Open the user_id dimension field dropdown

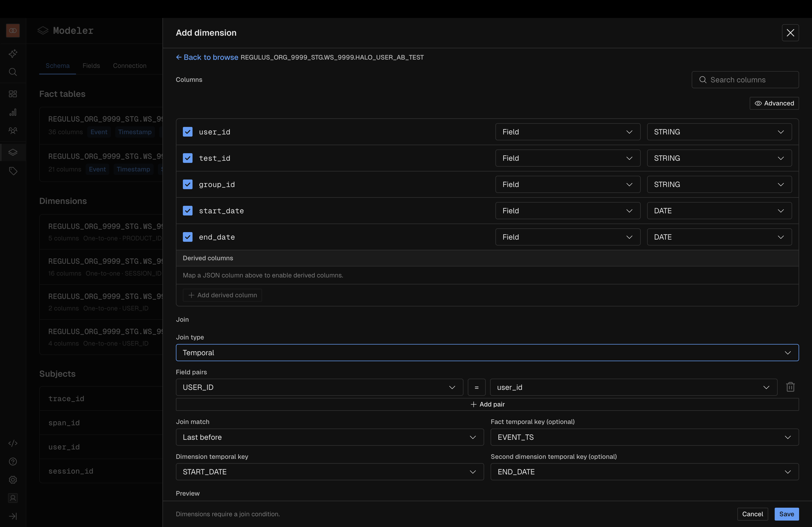pos(633,387)
